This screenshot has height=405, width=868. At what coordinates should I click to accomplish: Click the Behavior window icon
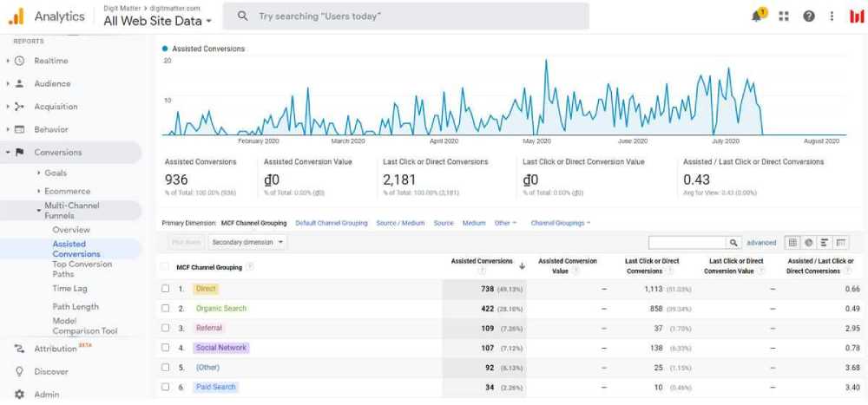19,129
